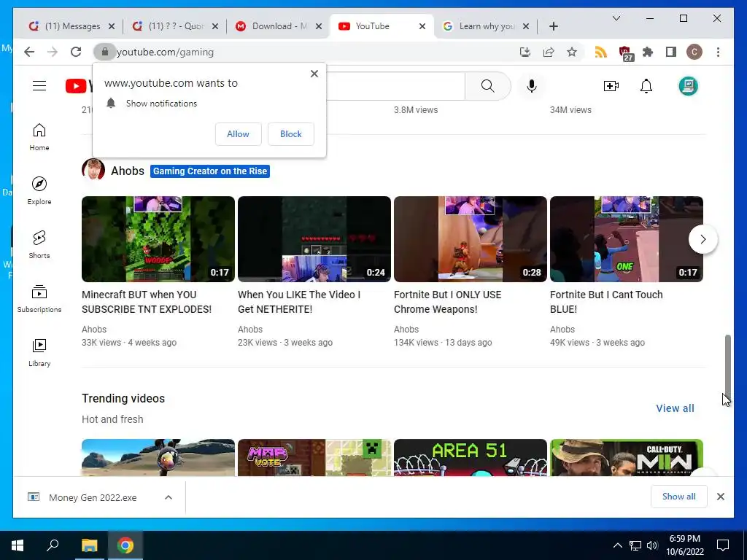
Task: Open Windows Start menu
Action: click(18, 545)
